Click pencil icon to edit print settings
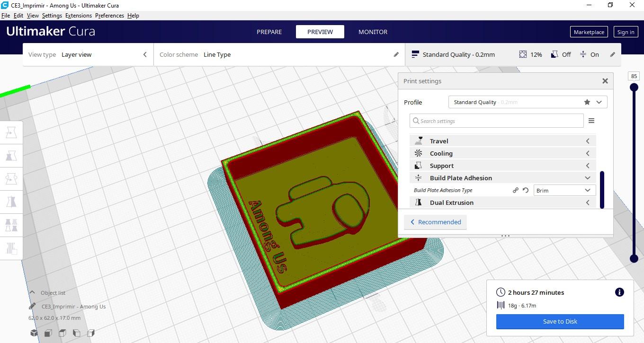The height and width of the screenshot is (343, 644). coord(612,54)
